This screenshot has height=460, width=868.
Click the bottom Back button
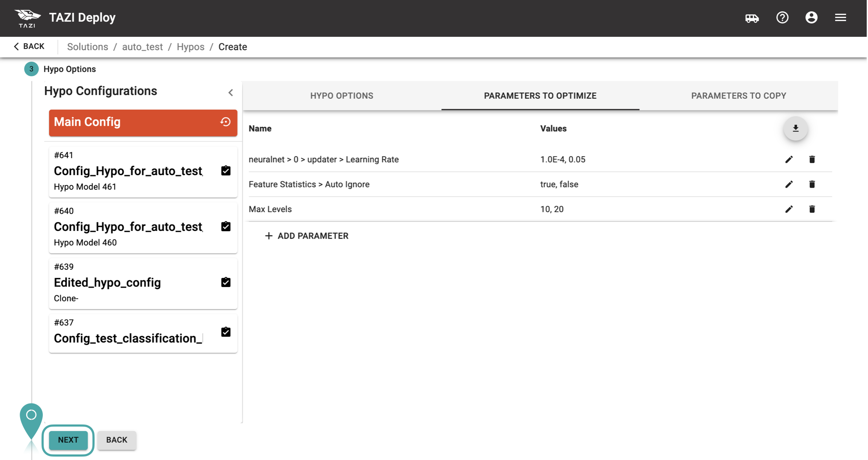[116, 440]
